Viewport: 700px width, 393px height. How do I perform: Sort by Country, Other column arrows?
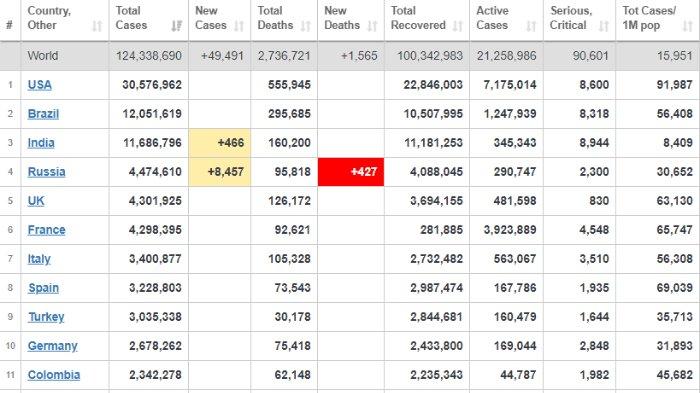pyautogui.click(x=97, y=26)
